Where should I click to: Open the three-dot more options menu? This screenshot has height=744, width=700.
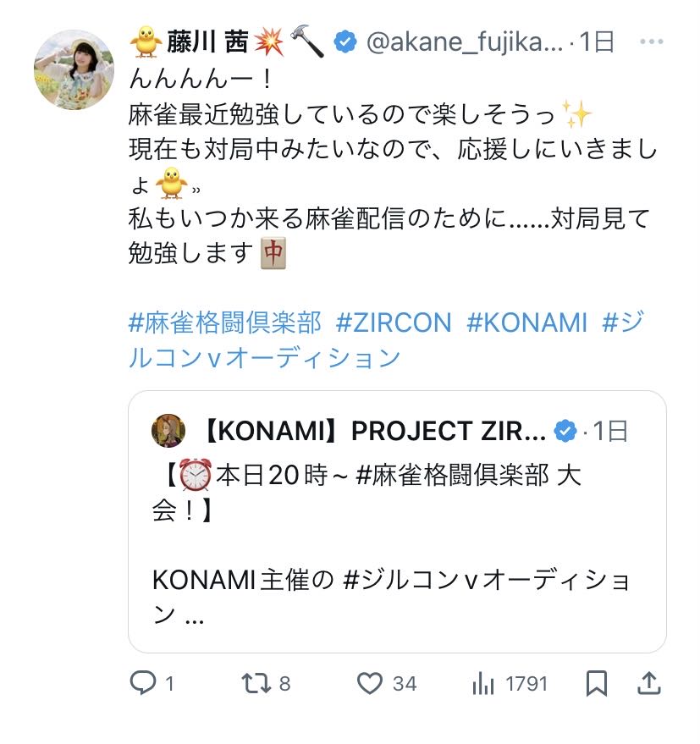point(651,41)
